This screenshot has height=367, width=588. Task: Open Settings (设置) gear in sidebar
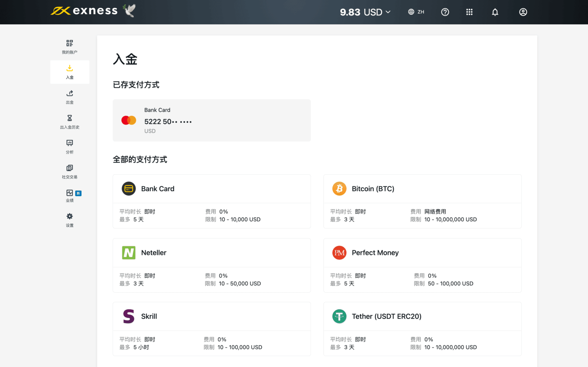(69, 220)
